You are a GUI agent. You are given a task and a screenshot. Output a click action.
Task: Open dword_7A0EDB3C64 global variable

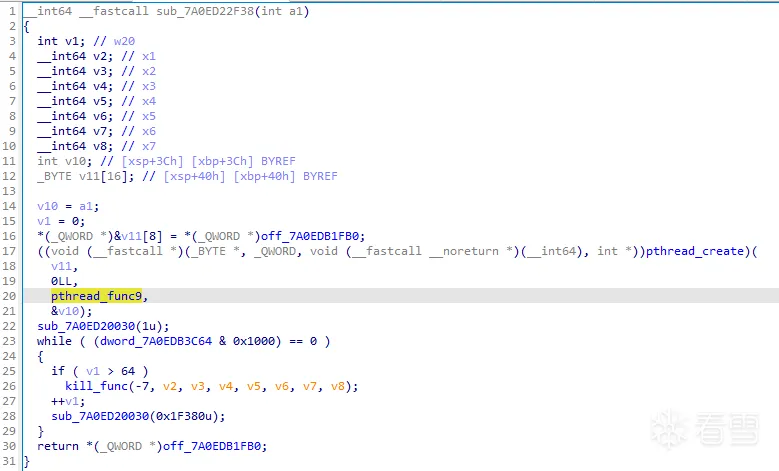tap(156, 341)
